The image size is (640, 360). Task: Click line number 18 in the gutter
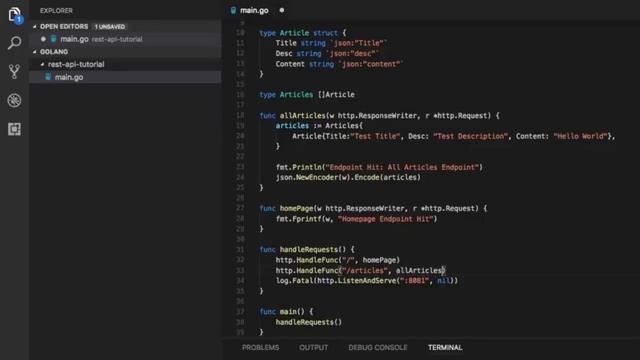click(240, 116)
